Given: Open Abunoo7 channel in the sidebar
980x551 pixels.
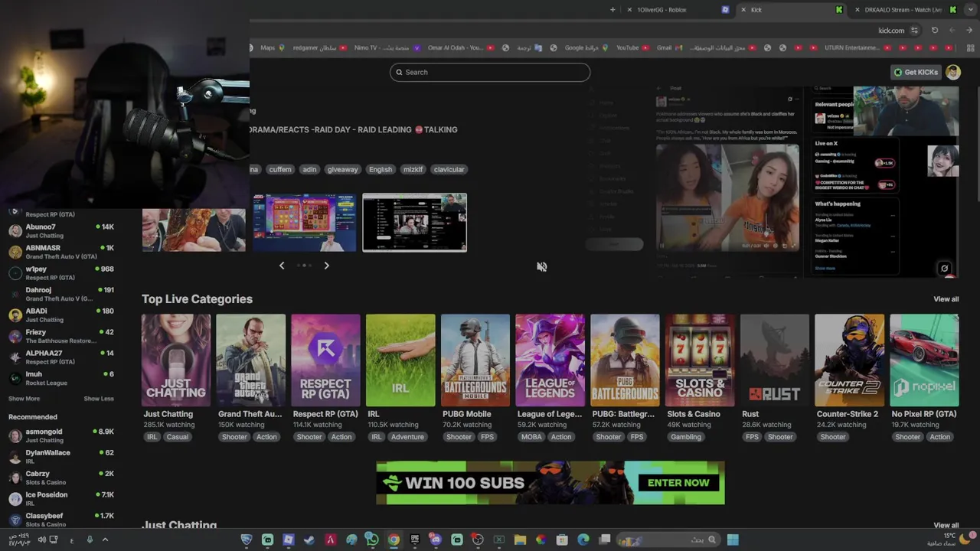Looking at the screenshot, I should point(61,230).
